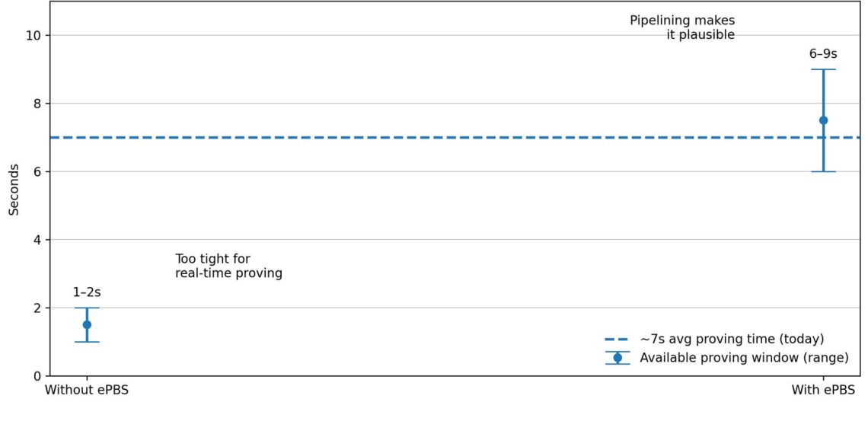Click the "Seconds" y-axis title

(14, 189)
